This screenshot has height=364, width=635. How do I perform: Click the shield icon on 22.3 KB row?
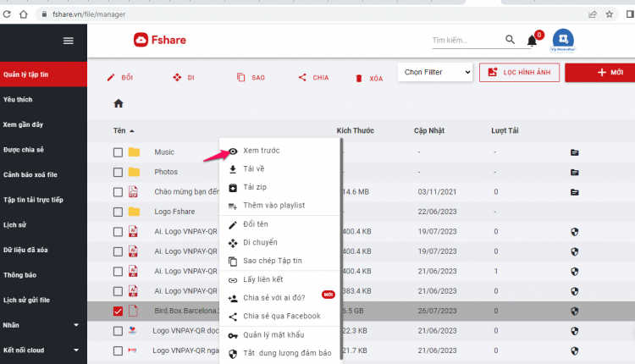tap(574, 331)
